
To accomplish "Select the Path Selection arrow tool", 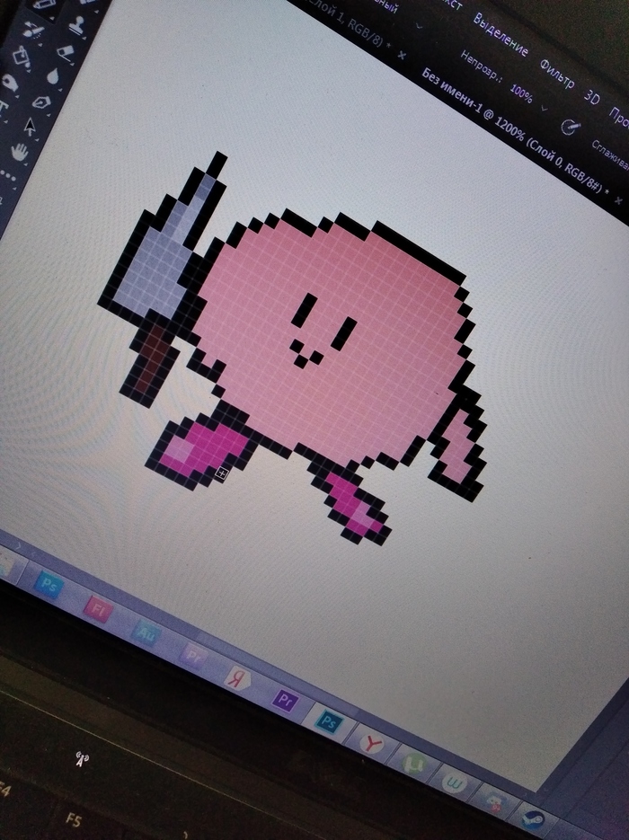I will pos(30,127).
